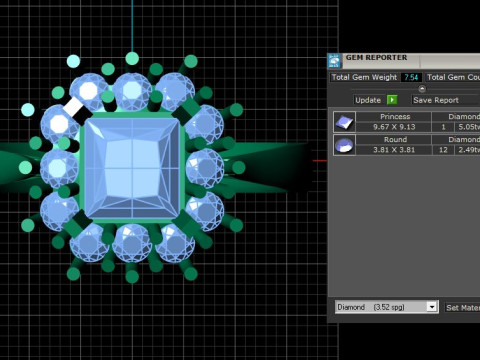Click the green Update play icon
Screen dimensions: 480x360
click(x=392, y=100)
